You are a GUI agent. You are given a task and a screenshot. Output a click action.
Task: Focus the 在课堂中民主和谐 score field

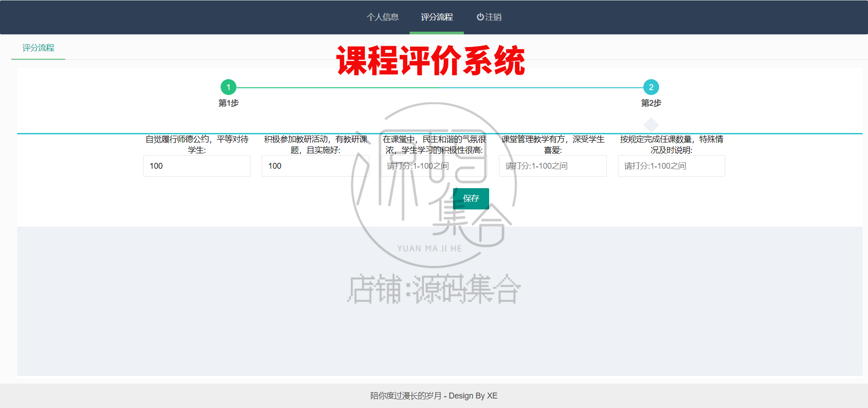pos(434,166)
